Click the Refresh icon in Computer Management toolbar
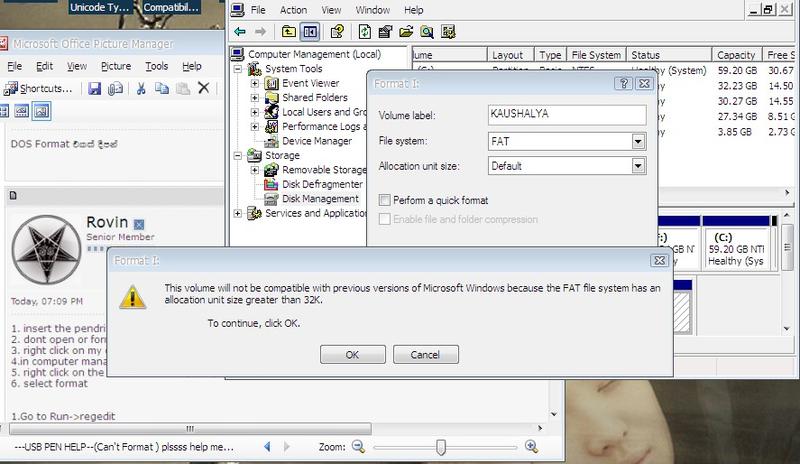The image size is (800, 464). click(x=364, y=32)
